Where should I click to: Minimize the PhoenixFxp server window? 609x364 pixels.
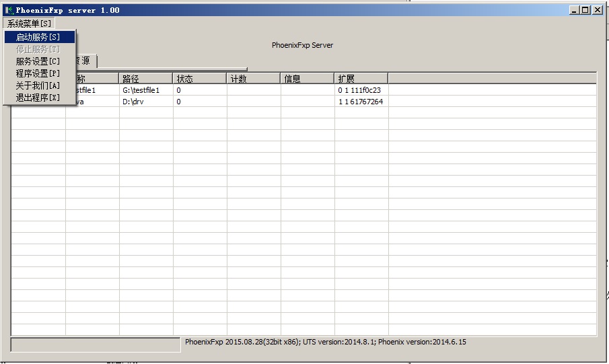coord(575,10)
